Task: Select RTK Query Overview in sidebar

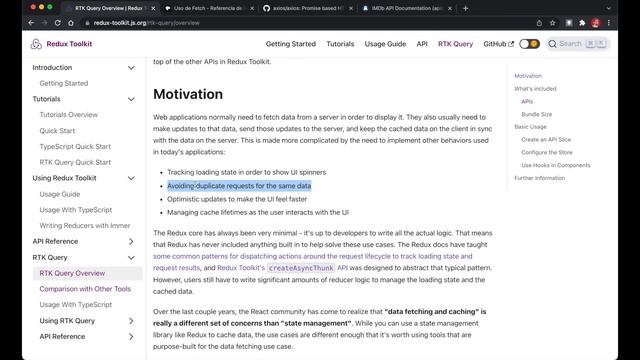Action: (x=72, y=273)
